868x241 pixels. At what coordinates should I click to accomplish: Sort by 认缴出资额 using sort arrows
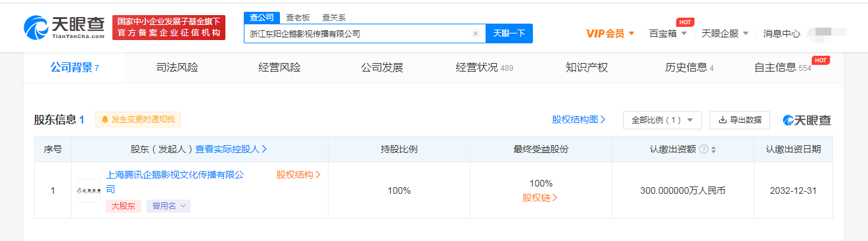tap(714, 149)
